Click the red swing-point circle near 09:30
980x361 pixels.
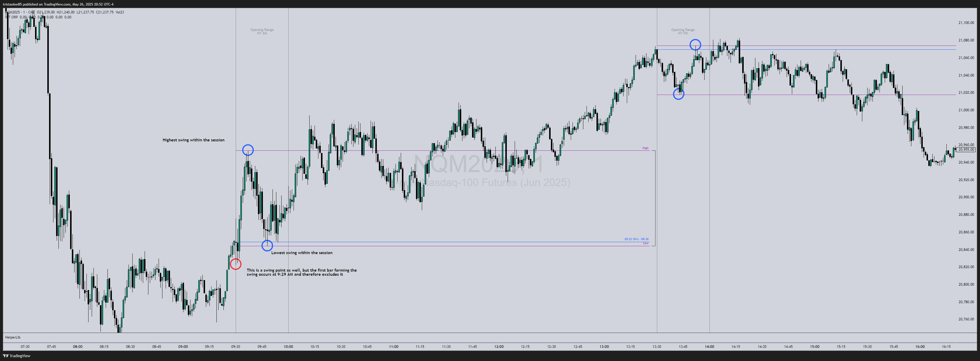click(235, 264)
